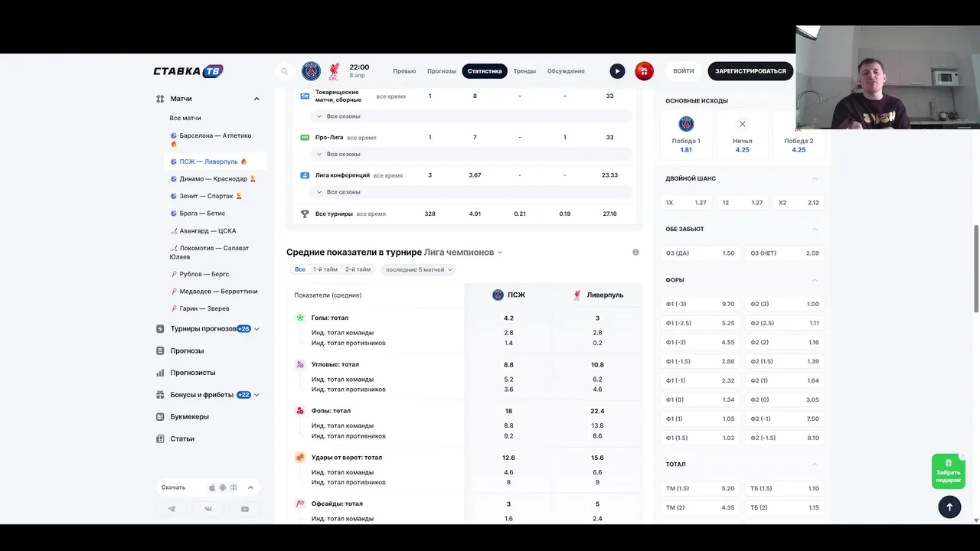Close the Забрать подарок popup
Viewport: 980px width, 551px height.
[x=962, y=456]
